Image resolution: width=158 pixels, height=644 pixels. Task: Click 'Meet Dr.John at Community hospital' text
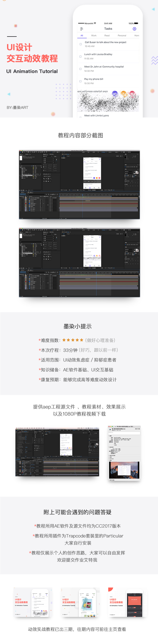pos(104,67)
